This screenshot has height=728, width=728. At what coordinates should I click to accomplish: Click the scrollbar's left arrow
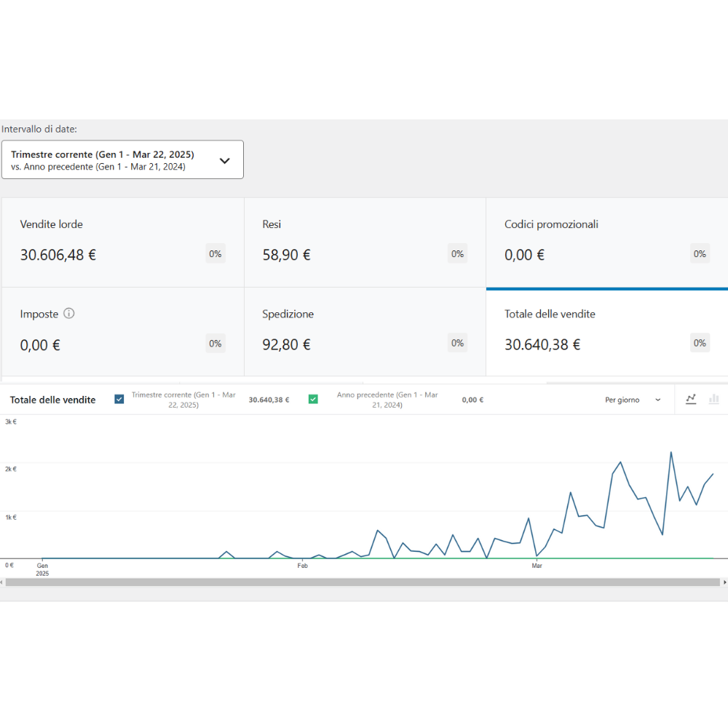(x=2, y=582)
